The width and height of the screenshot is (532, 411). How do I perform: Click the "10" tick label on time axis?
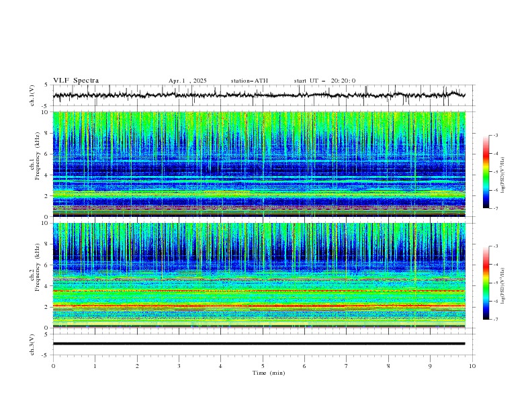472,366
